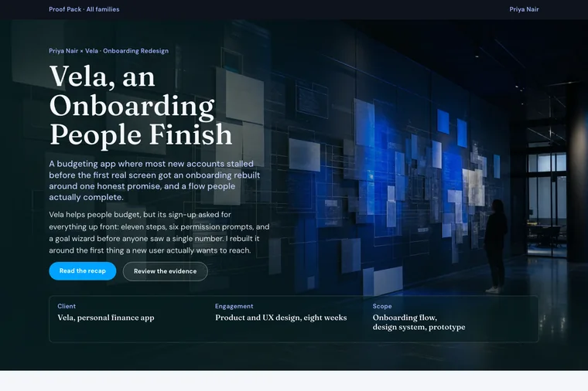The width and height of the screenshot is (588, 391).
Task: Click the Client label
Action: point(67,306)
